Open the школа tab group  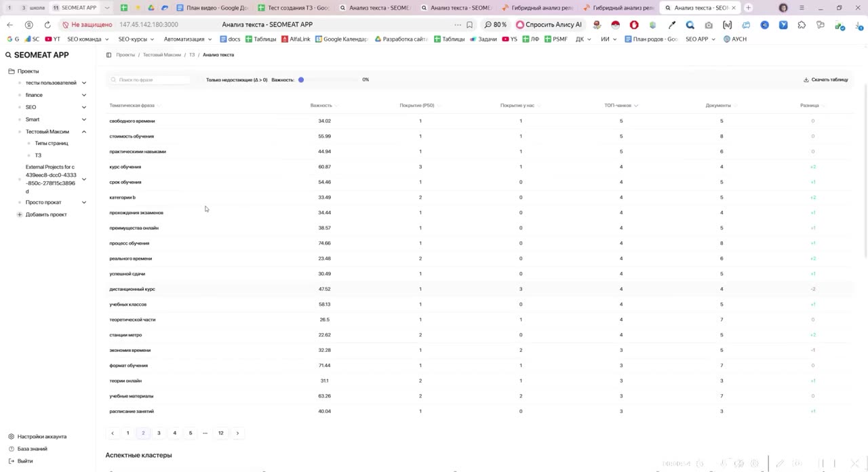pyautogui.click(x=33, y=8)
